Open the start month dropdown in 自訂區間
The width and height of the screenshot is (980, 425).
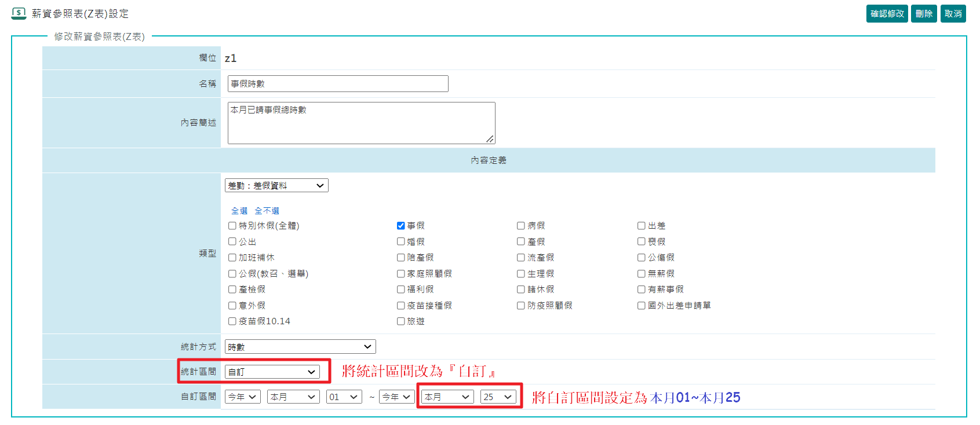click(293, 397)
